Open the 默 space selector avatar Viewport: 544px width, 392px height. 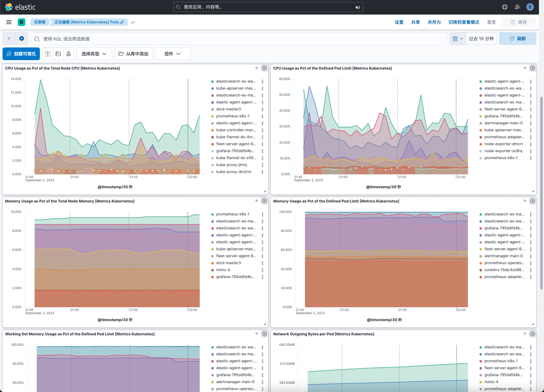coord(22,22)
